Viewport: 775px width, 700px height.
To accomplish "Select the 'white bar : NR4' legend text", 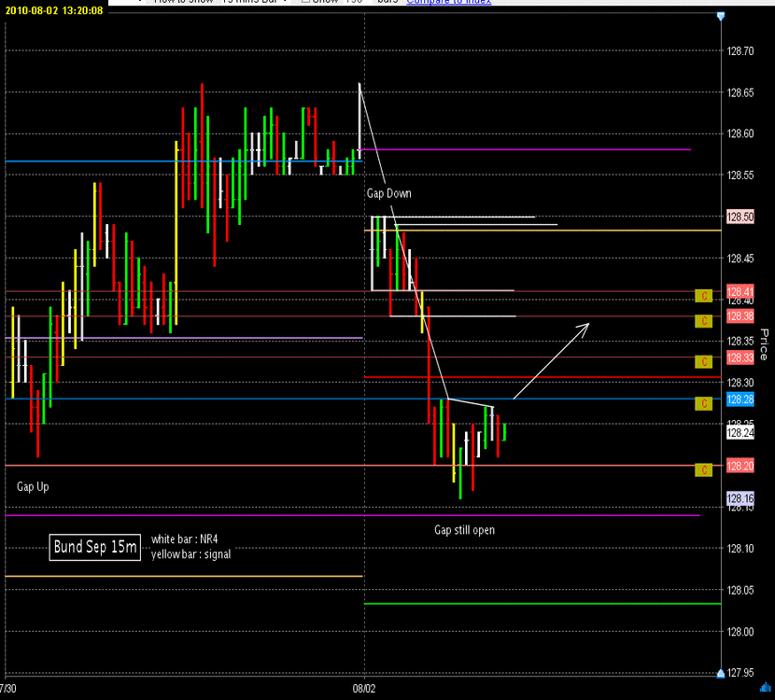I will [184, 539].
